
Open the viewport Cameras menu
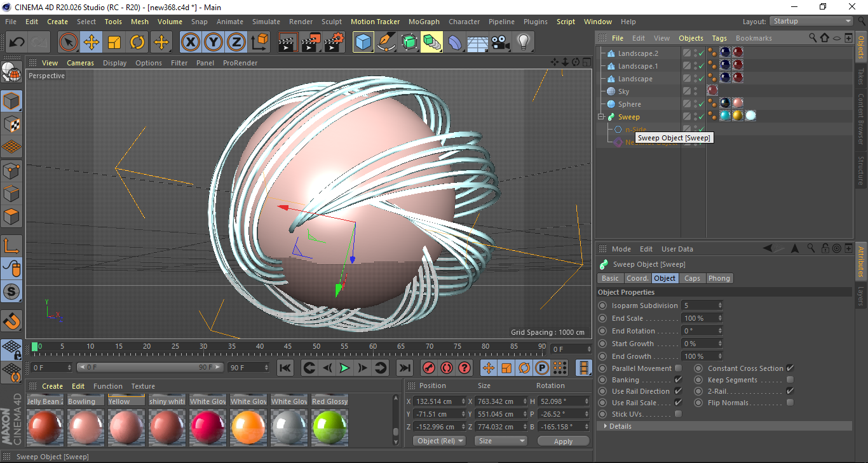click(80, 63)
